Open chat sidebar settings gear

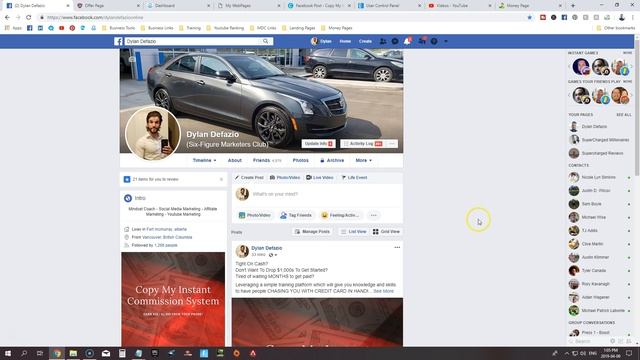pyautogui.click(x=612, y=341)
